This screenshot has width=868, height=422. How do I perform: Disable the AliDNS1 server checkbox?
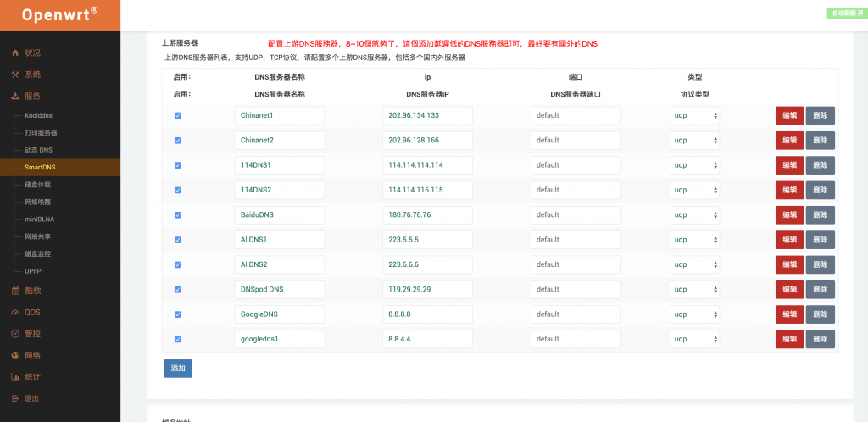(178, 240)
